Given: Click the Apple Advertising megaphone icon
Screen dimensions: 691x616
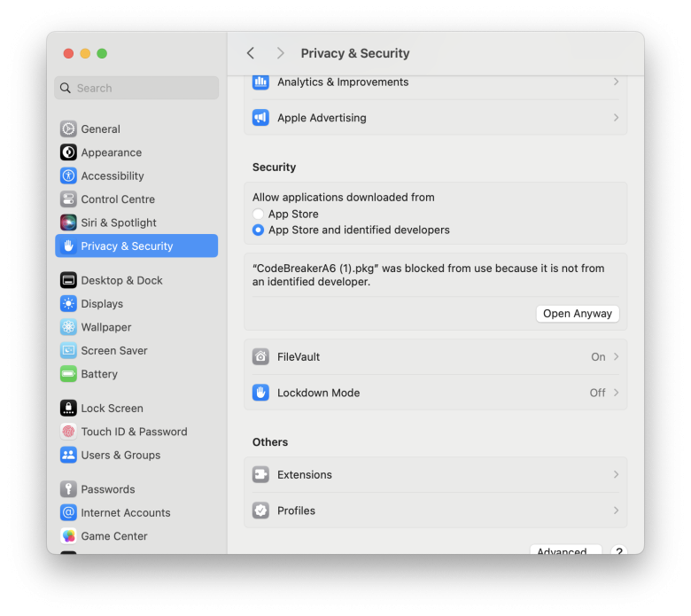Looking at the screenshot, I should [x=260, y=118].
